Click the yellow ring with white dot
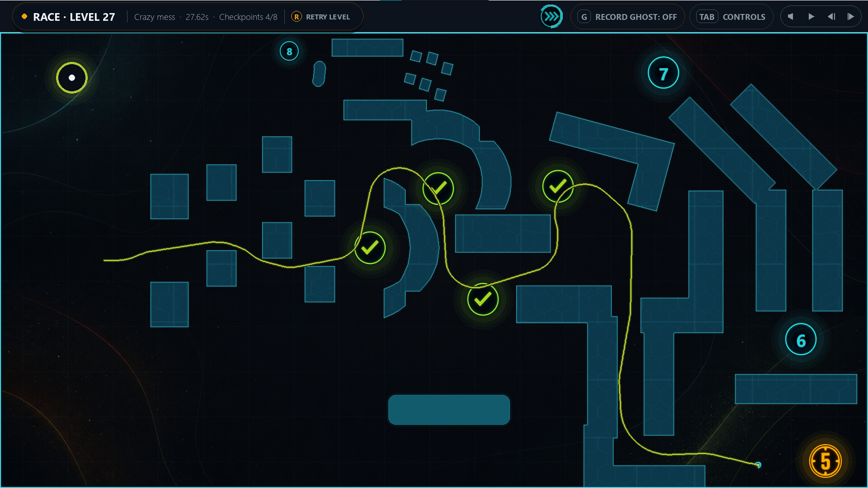The width and height of the screenshot is (868, 488). (72, 78)
